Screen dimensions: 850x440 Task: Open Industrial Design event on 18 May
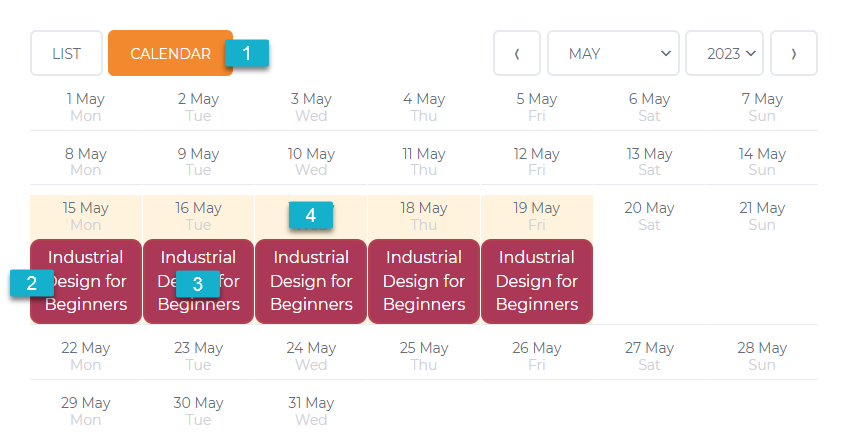pos(424,281)
